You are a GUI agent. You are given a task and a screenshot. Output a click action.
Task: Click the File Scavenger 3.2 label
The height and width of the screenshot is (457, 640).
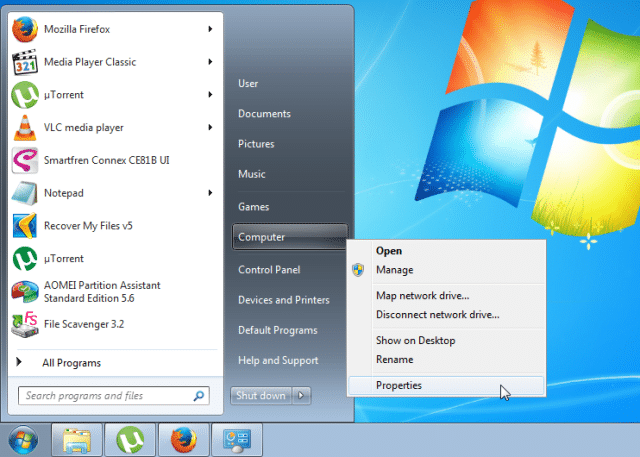coord(84,324)
